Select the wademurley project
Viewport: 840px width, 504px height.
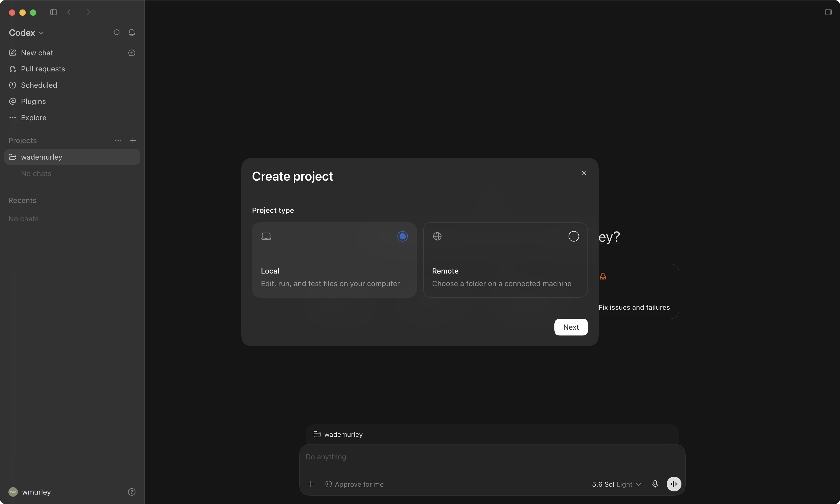[72, 157]
